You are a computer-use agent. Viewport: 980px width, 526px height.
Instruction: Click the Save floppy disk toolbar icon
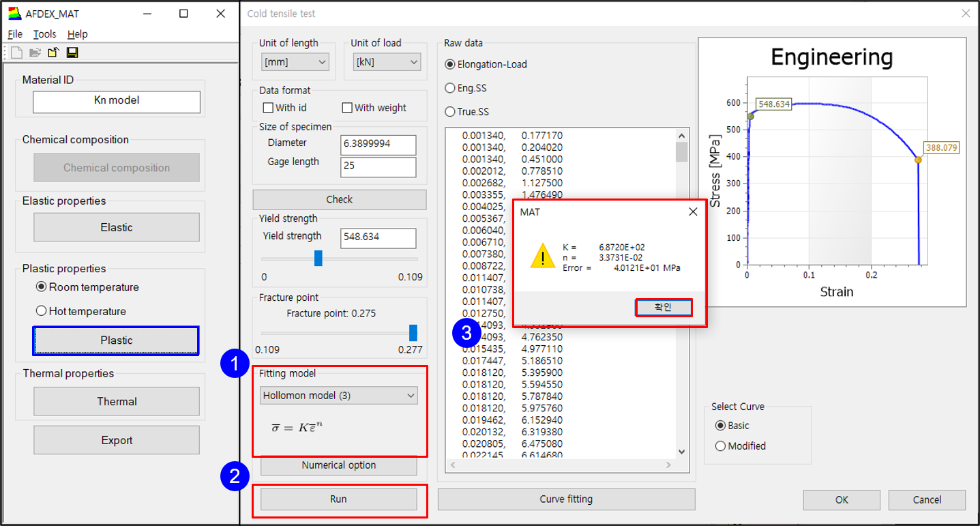point(72,53)
